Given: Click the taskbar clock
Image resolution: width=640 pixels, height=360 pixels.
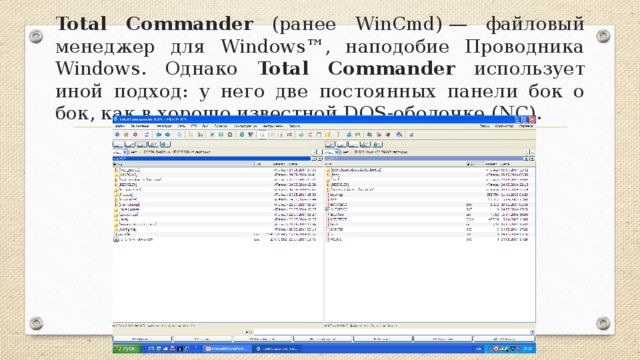Looking at the screenshot, I should (527, 349).
